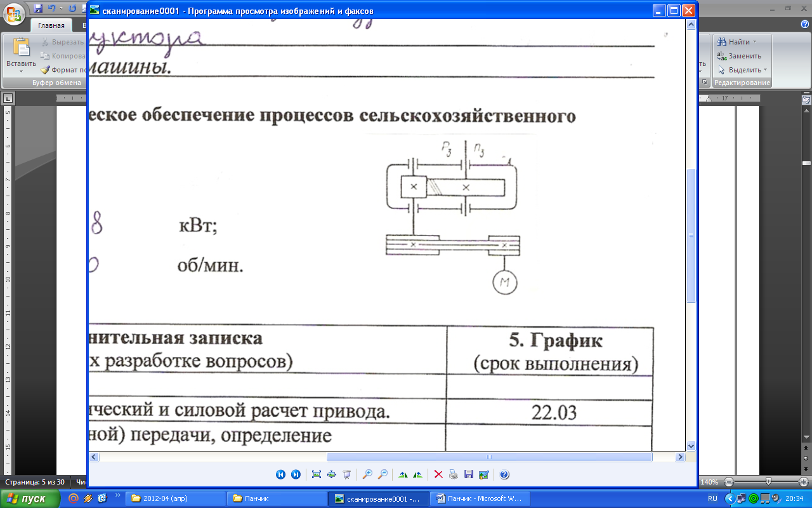This screenshot has height=508, width=812.
Task: Zoom in on the scanned image
Action: 367,474
